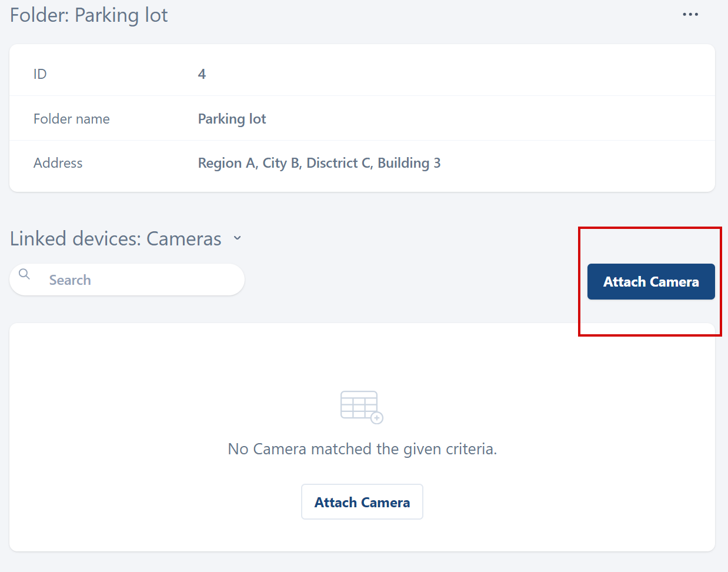Open the three-dot folder options menu
728x572 pixels.
tap(690, 15)
